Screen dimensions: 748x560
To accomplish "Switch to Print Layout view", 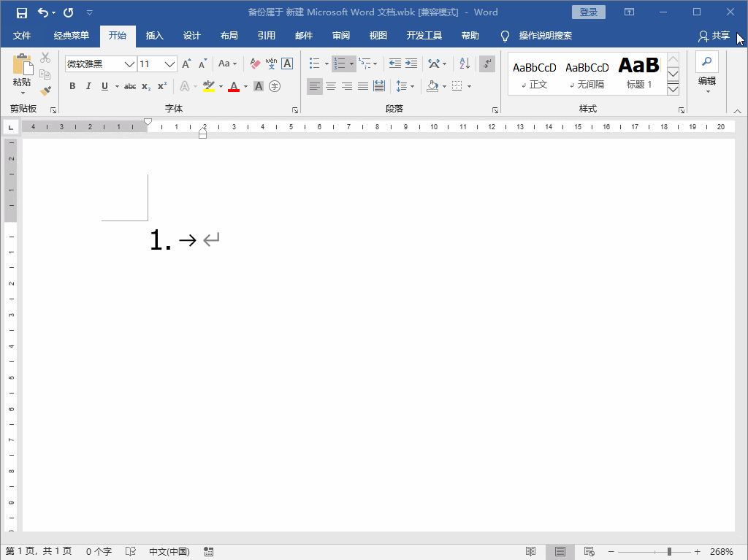I will (560, 552).
